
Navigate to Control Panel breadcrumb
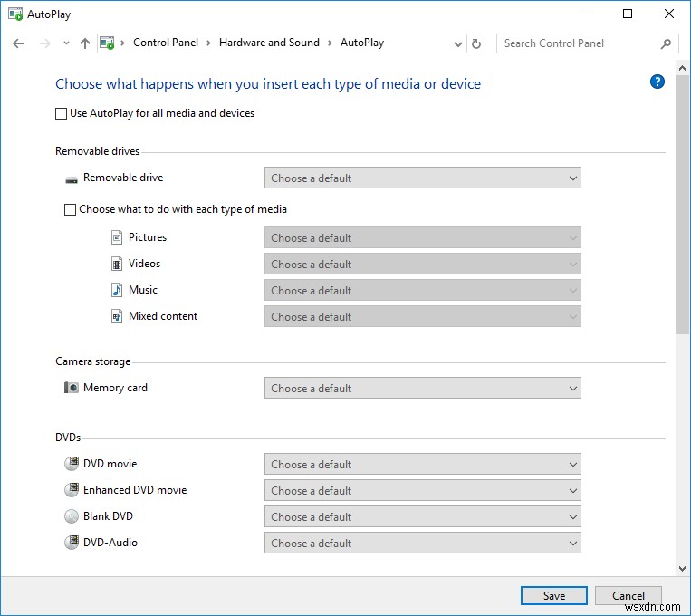click(x=166, y=43)
